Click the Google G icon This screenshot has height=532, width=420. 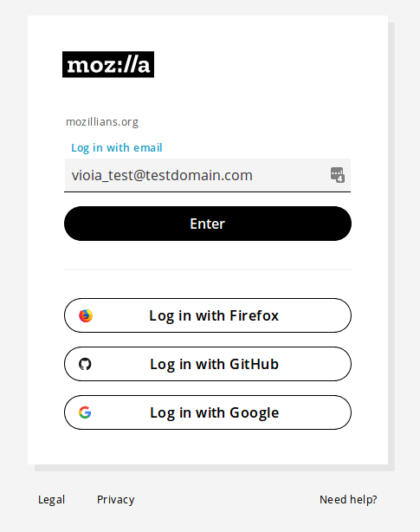[85, 412]
